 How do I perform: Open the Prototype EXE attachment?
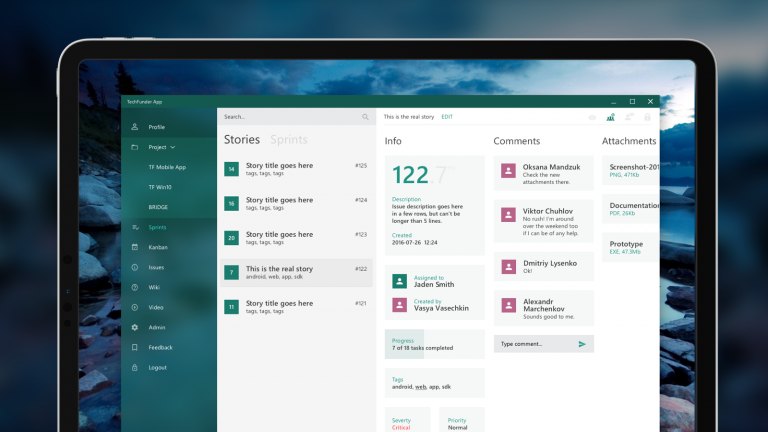[x=631, y=247]
